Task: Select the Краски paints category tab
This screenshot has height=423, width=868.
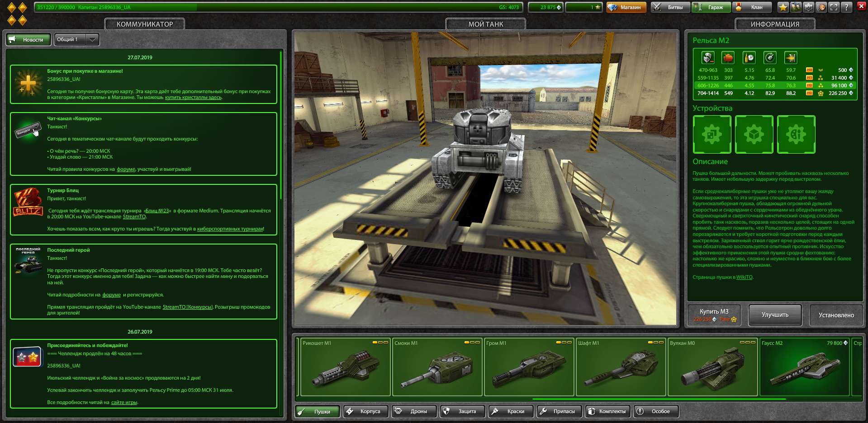Action: click(x=511, y=411)
